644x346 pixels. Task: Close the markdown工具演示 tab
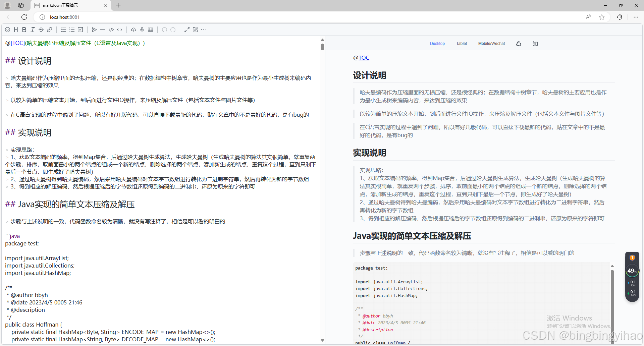106,5
